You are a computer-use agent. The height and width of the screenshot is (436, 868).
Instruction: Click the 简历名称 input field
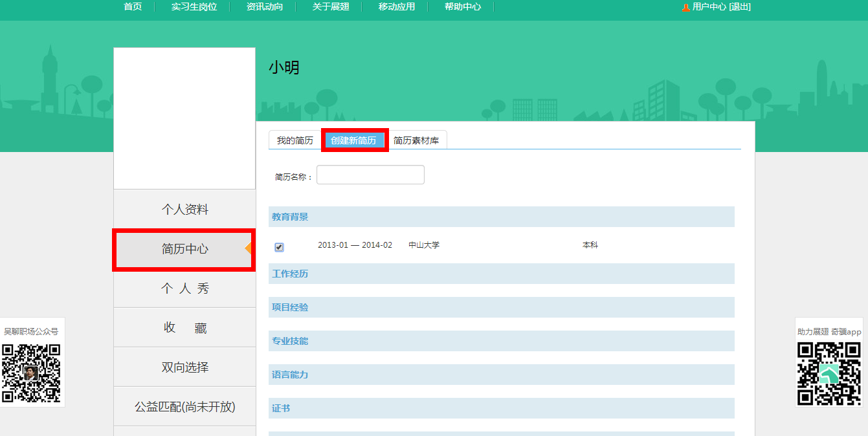click(370, 175)
